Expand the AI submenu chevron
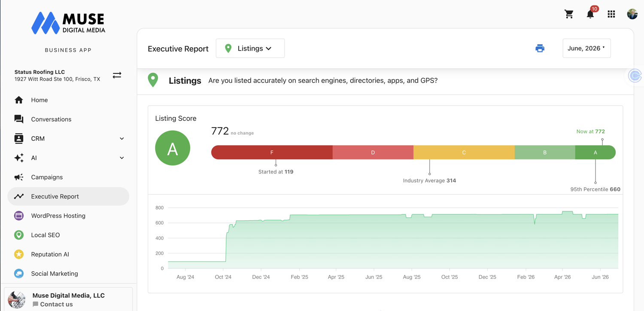The image size is (644, 311). [x=122, y=158]
